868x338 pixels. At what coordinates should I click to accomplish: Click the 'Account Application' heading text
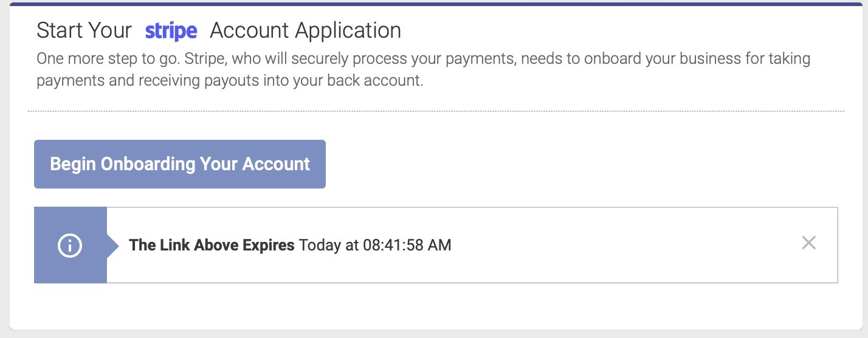click(x=305, y=30)
